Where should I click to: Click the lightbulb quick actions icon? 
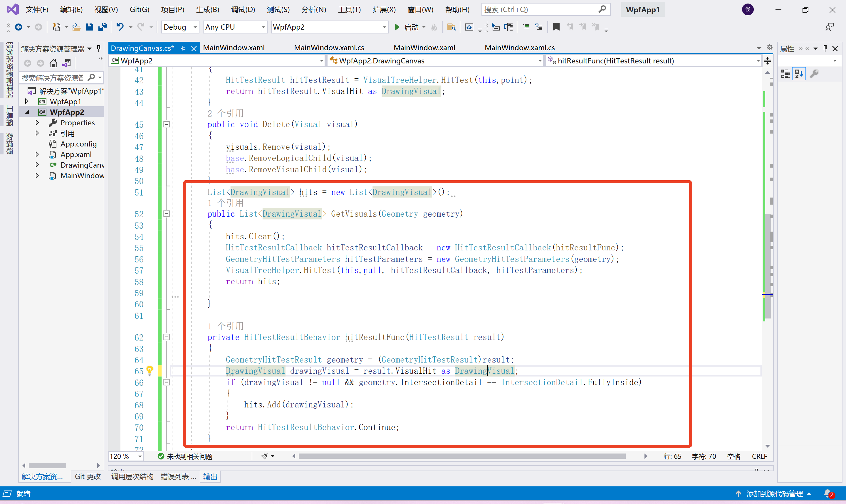tap(150, 370)
